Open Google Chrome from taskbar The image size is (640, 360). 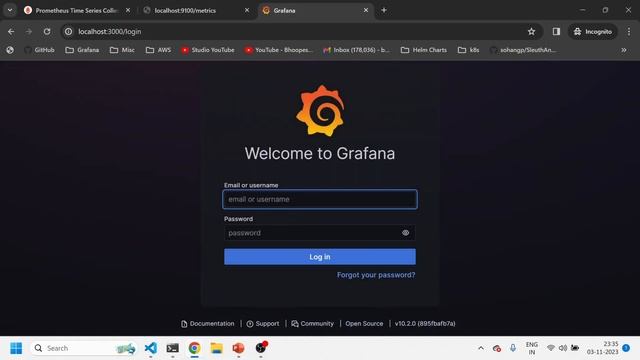195,348
